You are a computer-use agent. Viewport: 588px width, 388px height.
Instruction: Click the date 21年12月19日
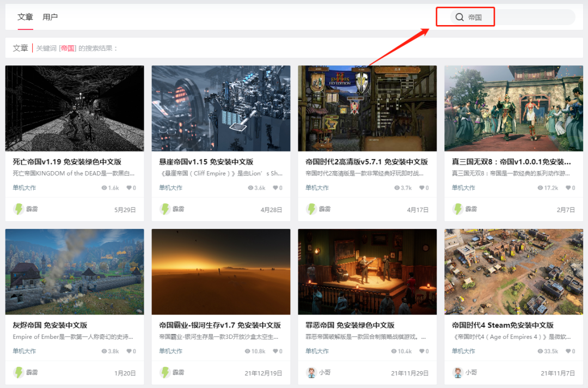(264, 373)
